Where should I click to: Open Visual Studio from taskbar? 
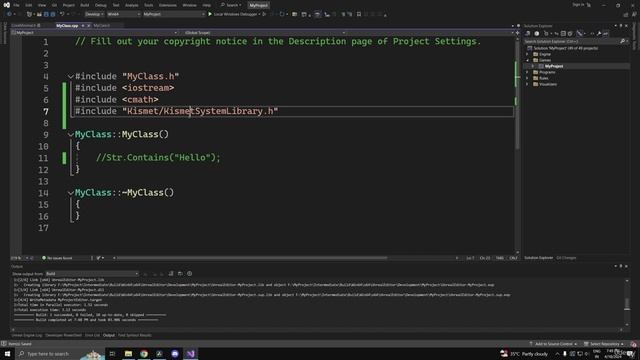[191, 353]
